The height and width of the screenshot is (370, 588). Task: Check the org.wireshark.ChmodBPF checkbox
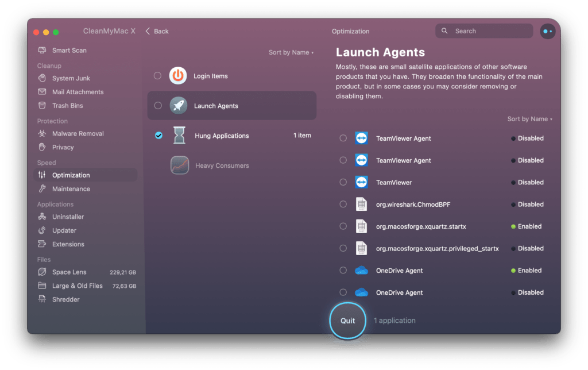(343, 204)
